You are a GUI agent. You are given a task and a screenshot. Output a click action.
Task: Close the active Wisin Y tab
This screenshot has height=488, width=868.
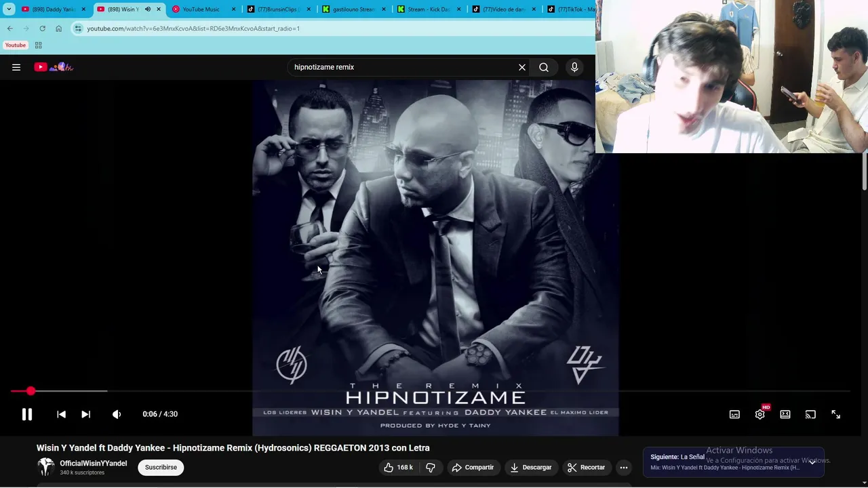click(x=159, y=9)
